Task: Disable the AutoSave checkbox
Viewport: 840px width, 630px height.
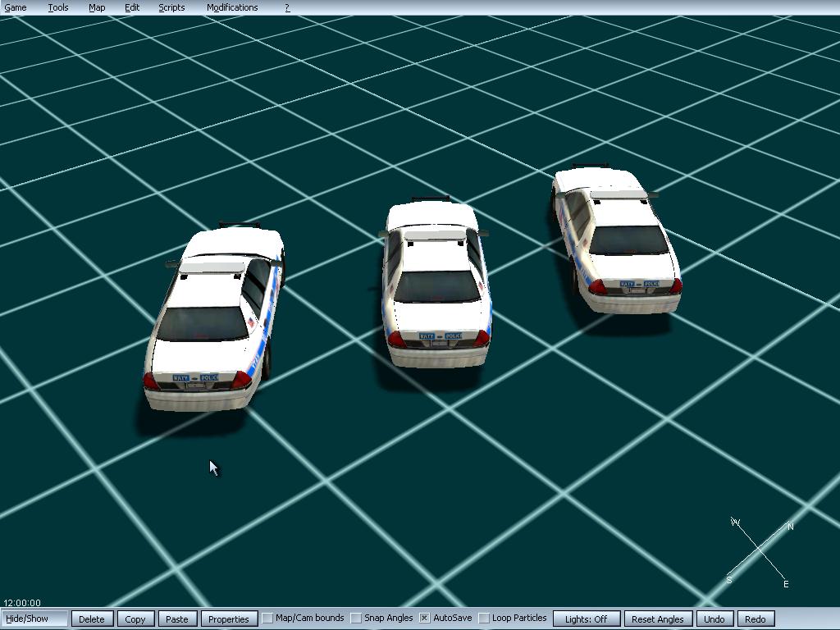Action: (424, 619)
